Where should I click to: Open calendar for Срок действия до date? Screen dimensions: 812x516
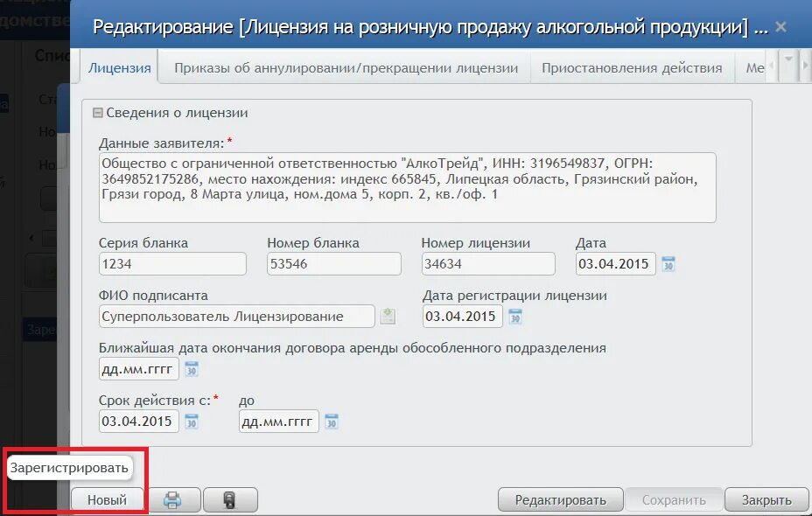pos(332,422)
